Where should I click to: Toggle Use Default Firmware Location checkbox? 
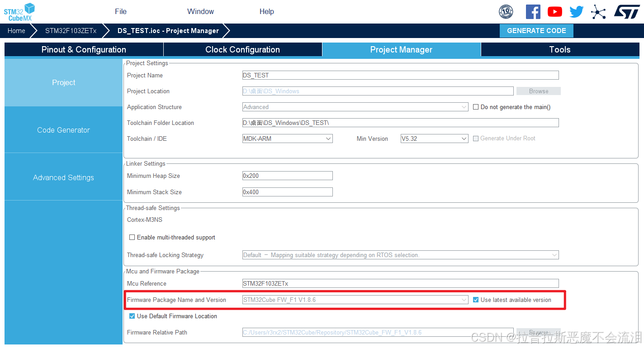[x=132, y=316]
